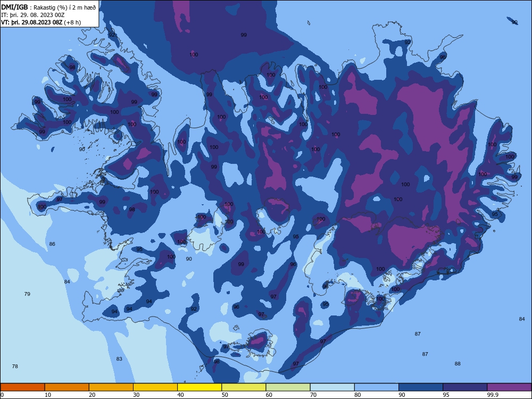Choose the golden 30–40 legend swatch
532x399 pixels.
point(155,387)
